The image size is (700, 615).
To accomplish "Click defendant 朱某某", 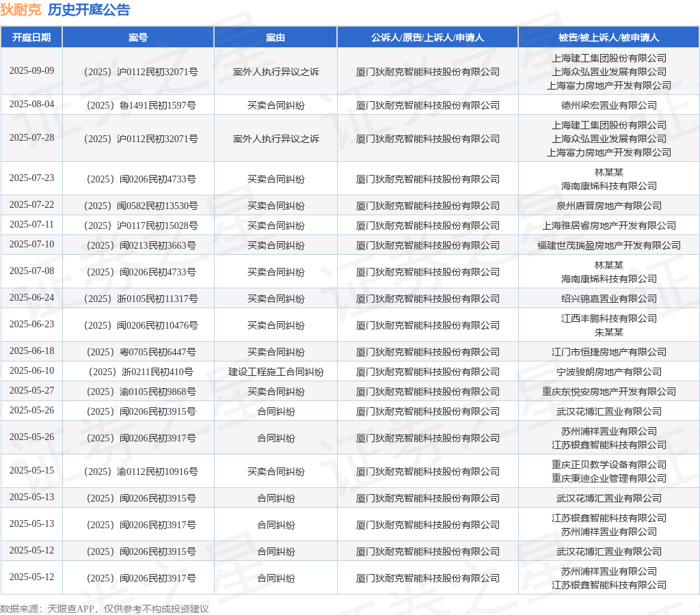I will point(609,333).
